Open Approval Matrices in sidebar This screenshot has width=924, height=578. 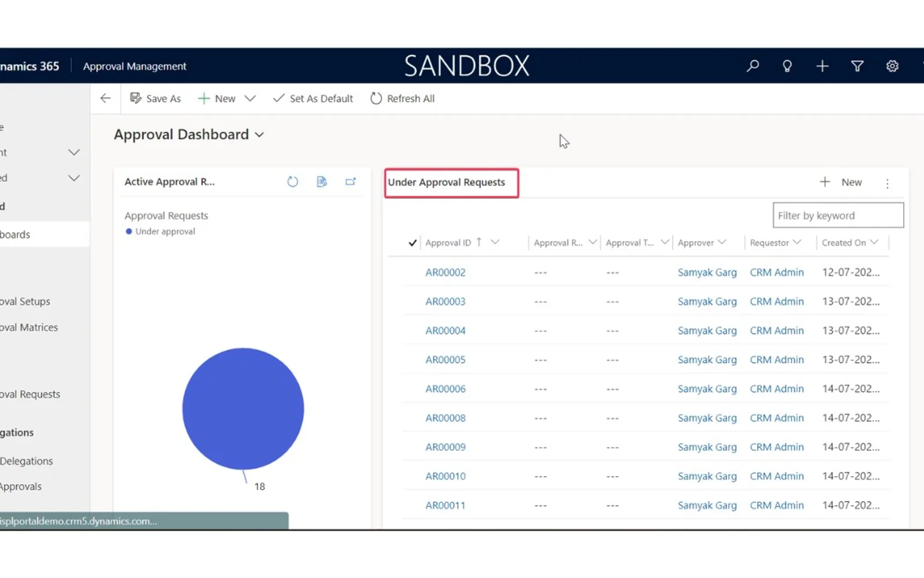(29, 327)
